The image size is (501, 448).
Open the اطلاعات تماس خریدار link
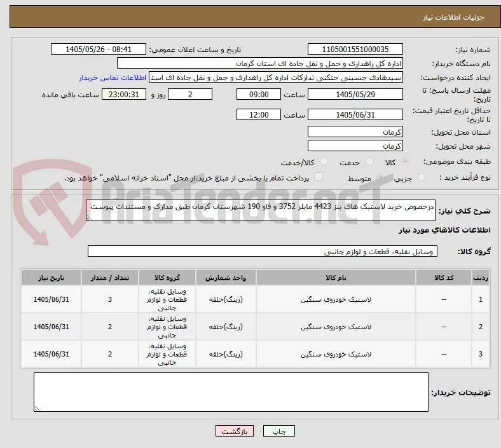point(113,78)
